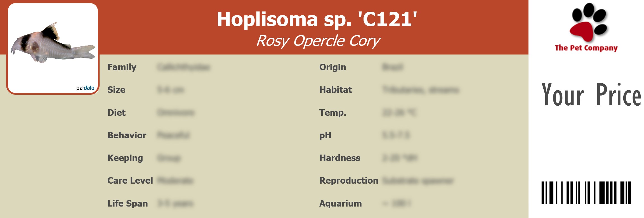Select the Keeping label

125,158
